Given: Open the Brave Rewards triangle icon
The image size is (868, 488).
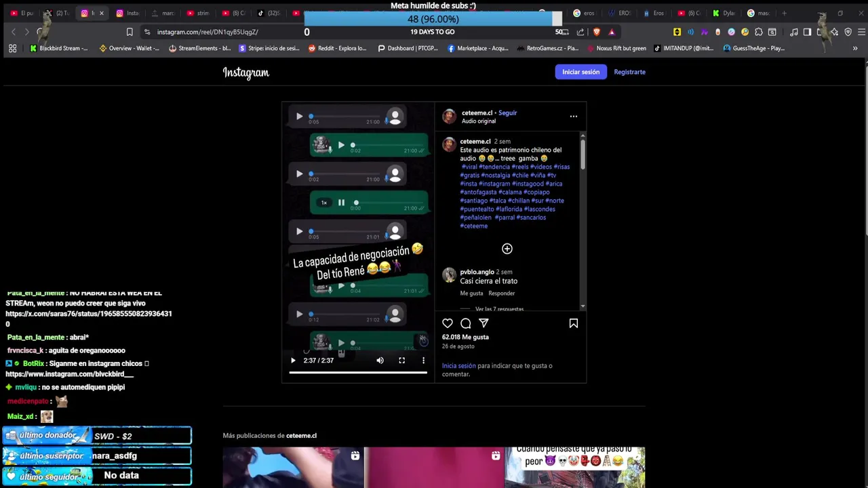Looking at the screenshot, I should click(x=612, y=32).
